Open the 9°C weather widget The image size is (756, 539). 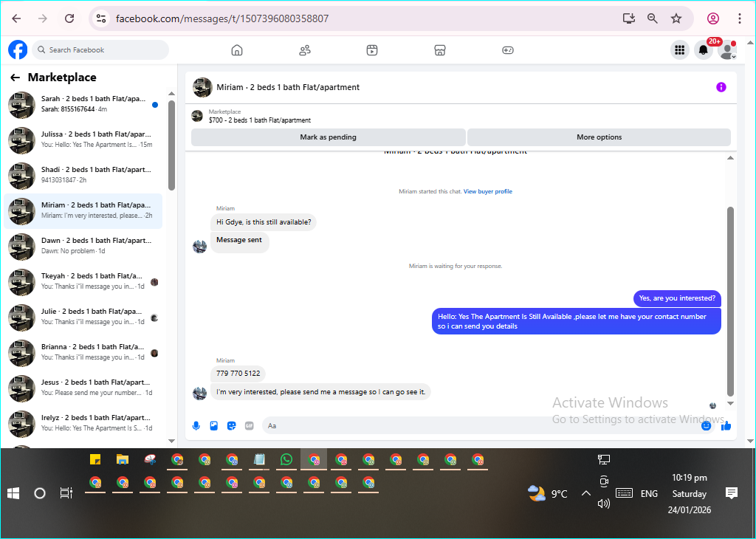[548, 494]
